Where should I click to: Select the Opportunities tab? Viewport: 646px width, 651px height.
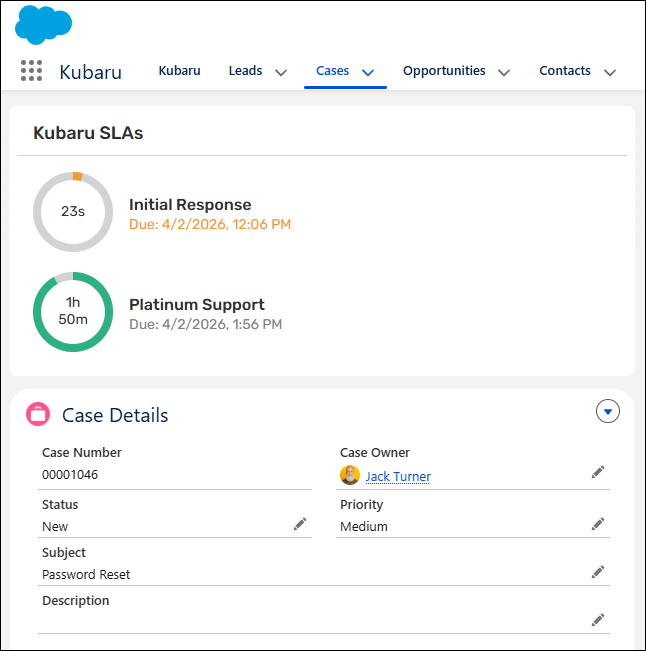(x=444, y=71)
